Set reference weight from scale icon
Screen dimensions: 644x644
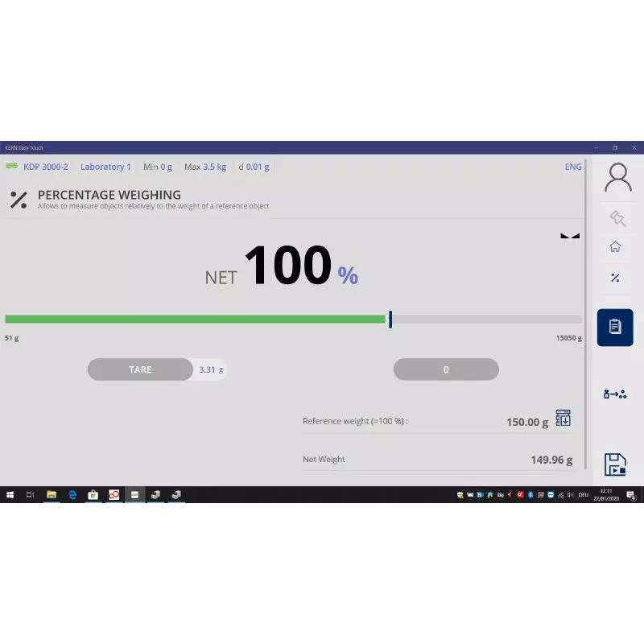pos(563,418)
